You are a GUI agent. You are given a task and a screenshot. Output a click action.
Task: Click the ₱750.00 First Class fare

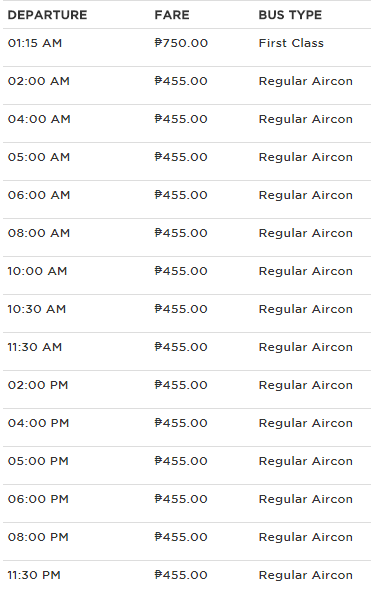click(181, 43)
